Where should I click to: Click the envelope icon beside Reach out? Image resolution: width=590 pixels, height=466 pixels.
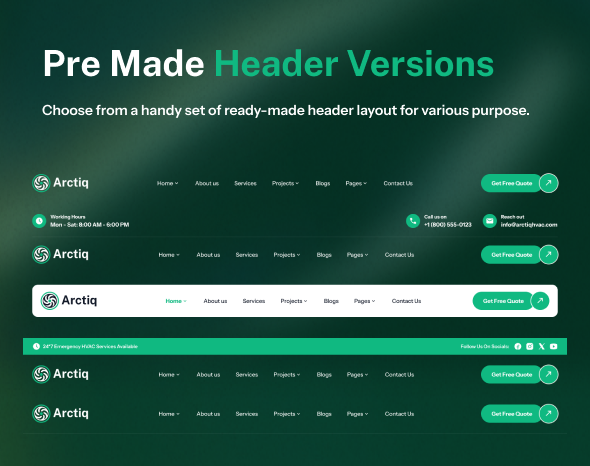point(490,221)
